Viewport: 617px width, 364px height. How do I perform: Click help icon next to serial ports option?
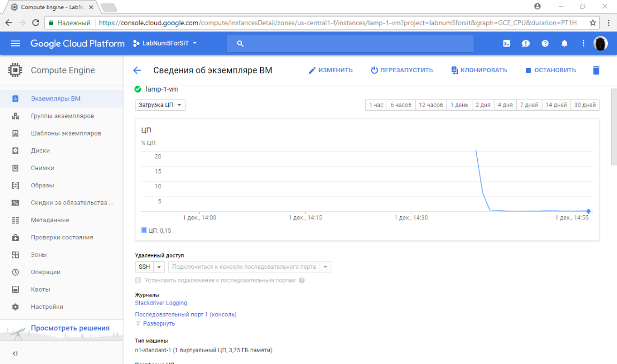pyautogui.click(x=302, y=280)
